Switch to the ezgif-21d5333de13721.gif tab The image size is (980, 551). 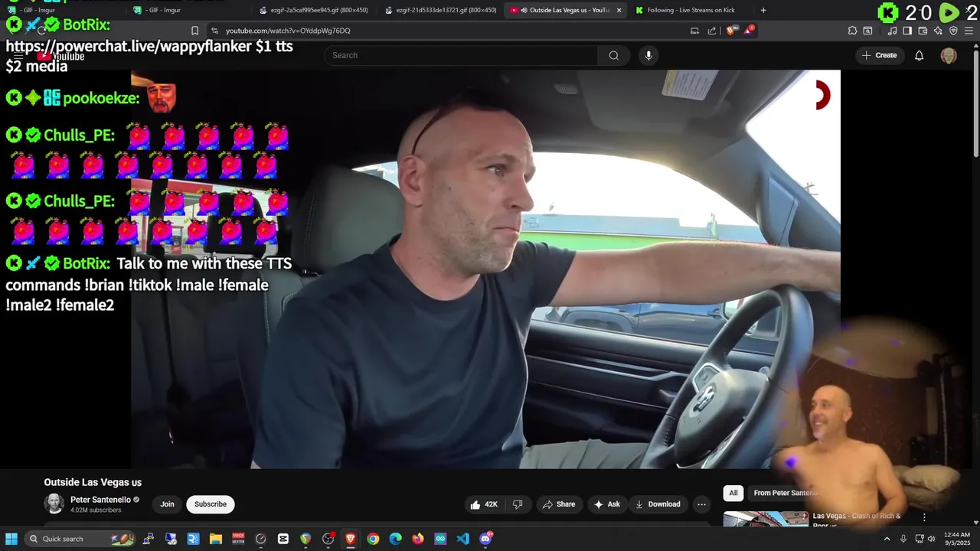(439, 10)
